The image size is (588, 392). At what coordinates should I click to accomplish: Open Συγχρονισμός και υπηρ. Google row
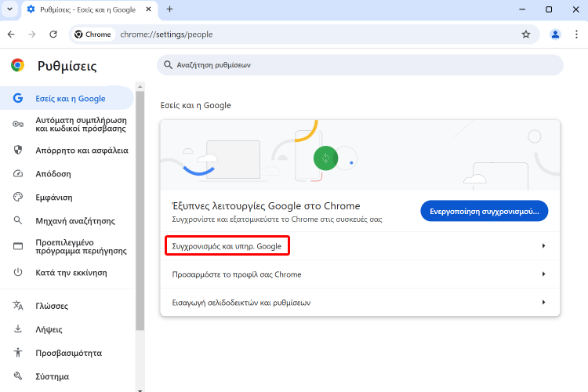coord(360,246)
